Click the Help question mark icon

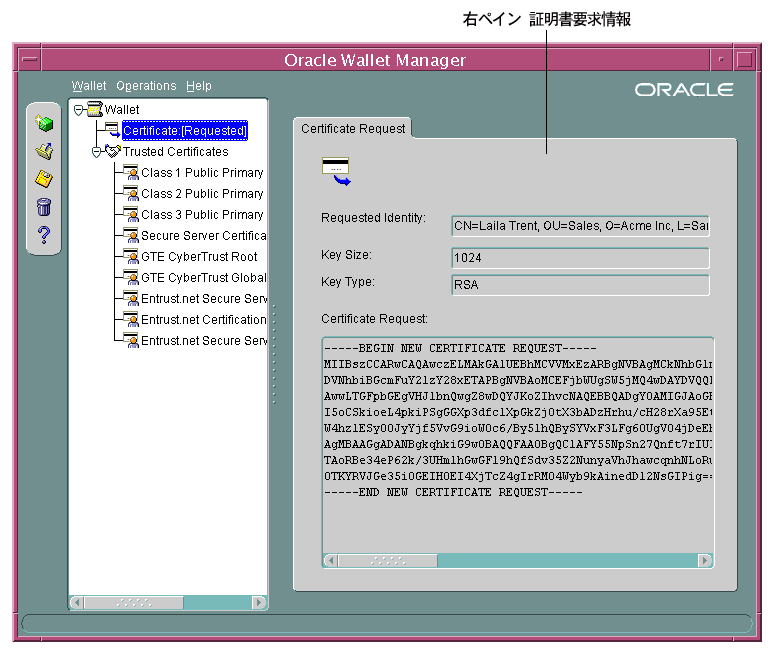(44, 235)
